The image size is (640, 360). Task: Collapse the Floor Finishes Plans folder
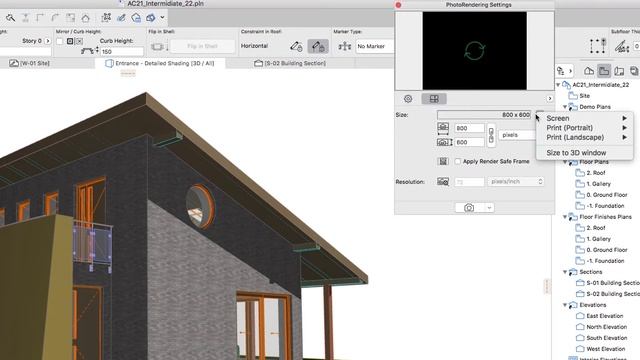pos(565,217)
